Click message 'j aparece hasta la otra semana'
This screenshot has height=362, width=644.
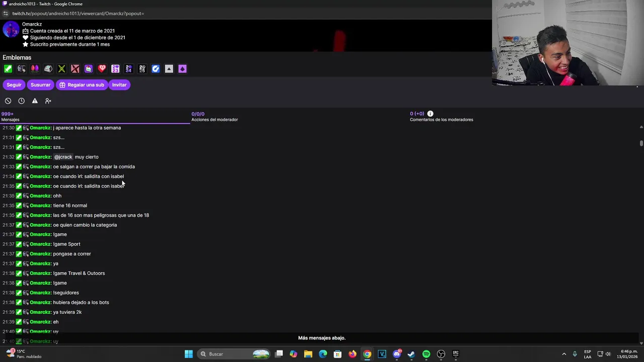87,128
